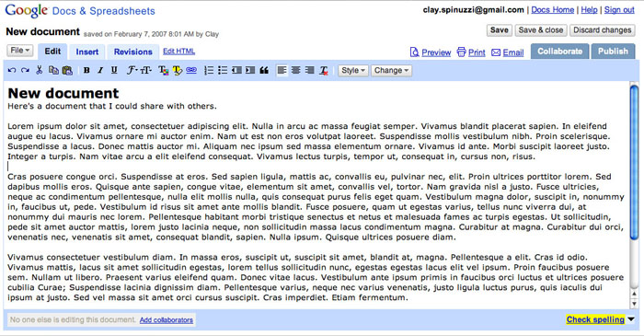Click the line 'Here's a document that I could share'
The height and width of the screenshot is (336, 644).
(x=111, y=106)
